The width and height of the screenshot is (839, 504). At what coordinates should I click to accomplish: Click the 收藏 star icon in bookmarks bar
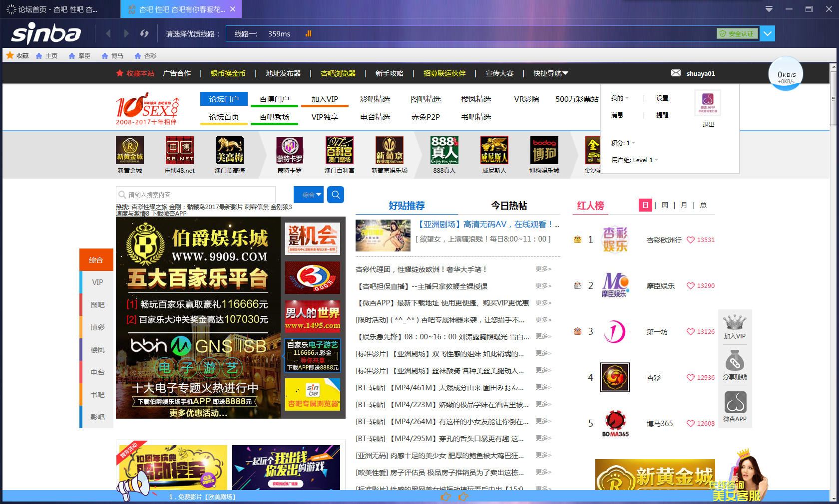(9, 55)
